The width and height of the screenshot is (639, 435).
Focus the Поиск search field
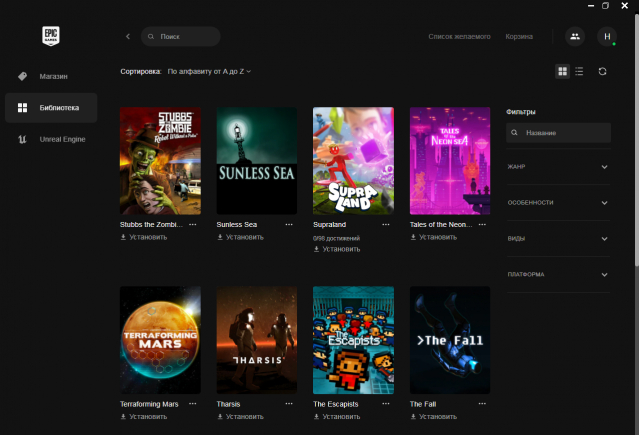tap(181, 36)
